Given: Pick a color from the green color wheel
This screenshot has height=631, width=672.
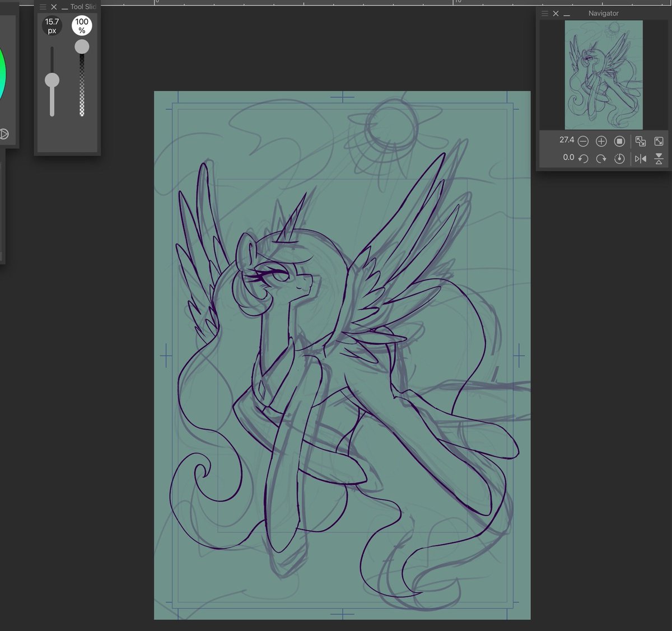Looking at the screenshot, I should [x=2, y=74].
